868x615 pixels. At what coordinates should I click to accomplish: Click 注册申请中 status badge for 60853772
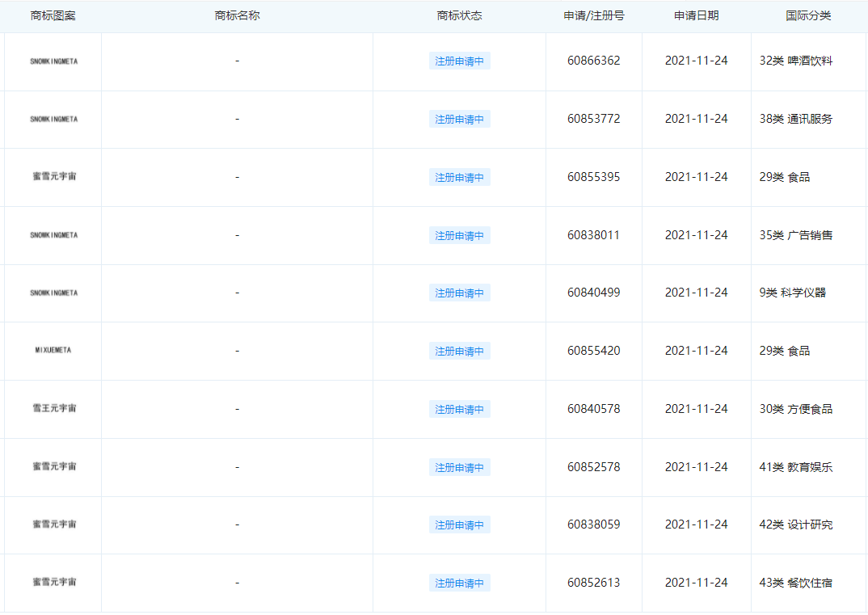(460, 119)
